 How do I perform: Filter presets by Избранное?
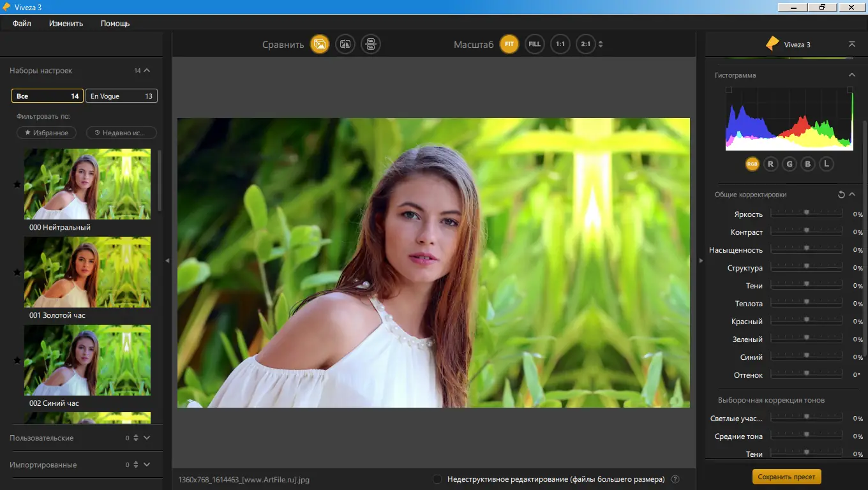tap(47, 133)
